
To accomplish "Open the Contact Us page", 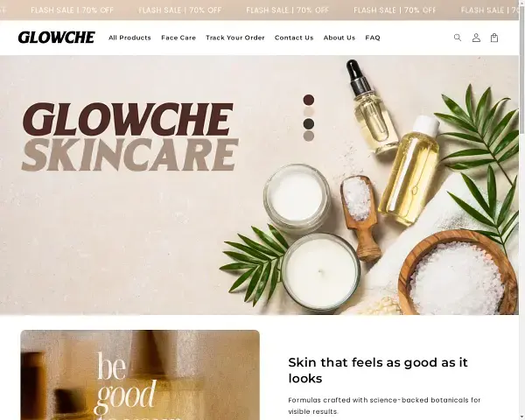I will click(x=294, y=38).
